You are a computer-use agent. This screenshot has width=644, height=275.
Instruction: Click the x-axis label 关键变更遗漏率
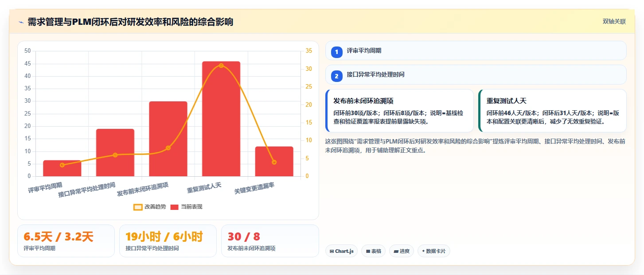pyautogui.click(x=254, y=189)
